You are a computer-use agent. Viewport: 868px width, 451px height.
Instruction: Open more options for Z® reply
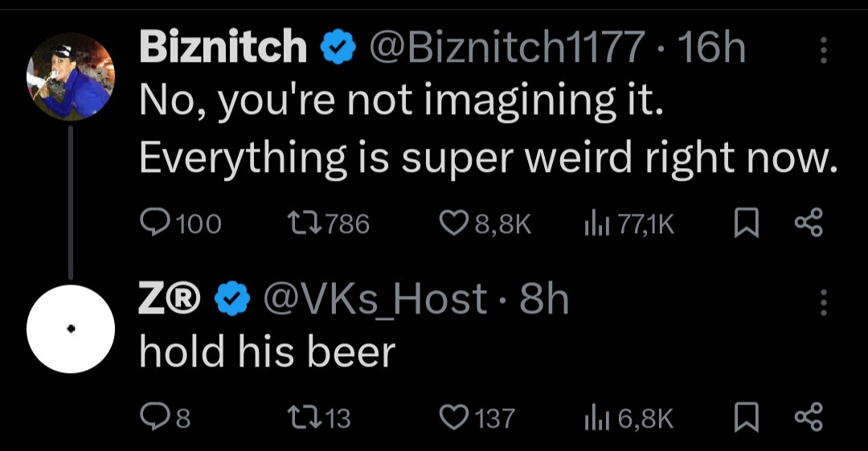tap(822, 302)
